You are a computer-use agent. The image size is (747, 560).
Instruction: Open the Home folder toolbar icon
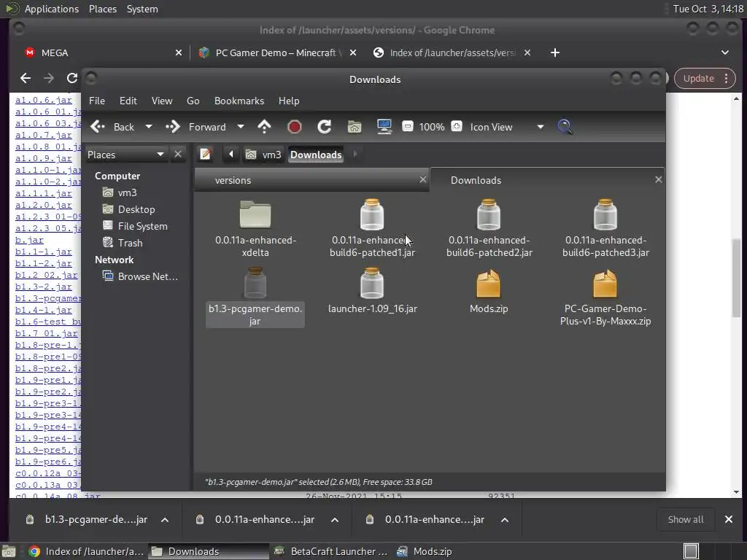pyautogui.click(x=355, y=127)
